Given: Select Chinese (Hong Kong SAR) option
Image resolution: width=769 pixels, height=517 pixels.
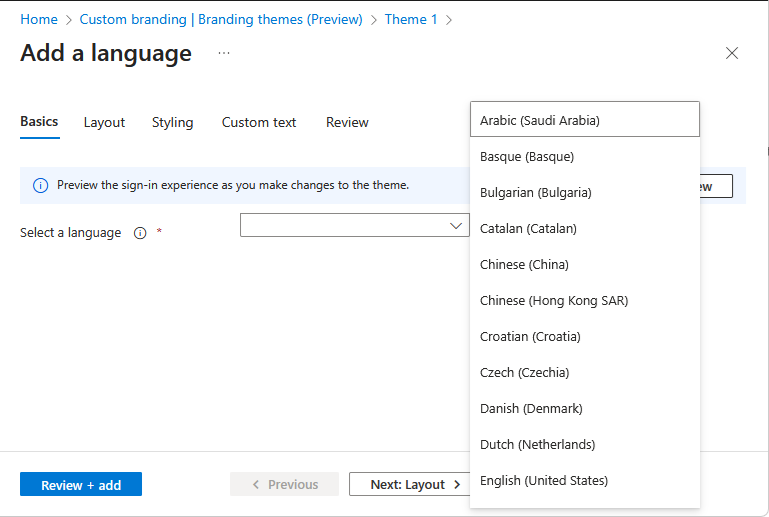Looking at the screenshot, I should [554, 300].
